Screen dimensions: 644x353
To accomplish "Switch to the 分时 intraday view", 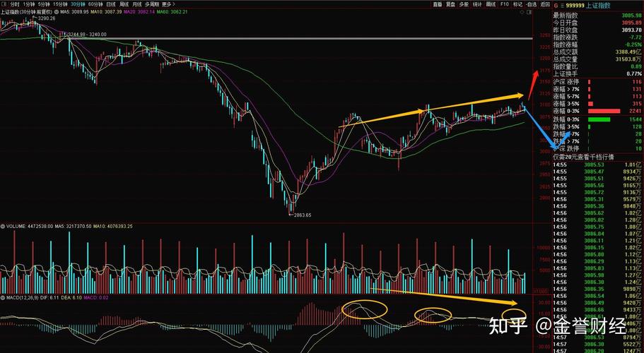I will tap(15, 4).
